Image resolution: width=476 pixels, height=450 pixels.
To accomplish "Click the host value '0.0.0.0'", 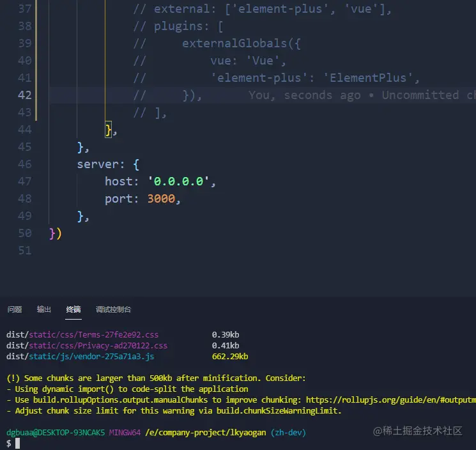I will [x=178, y=182].
